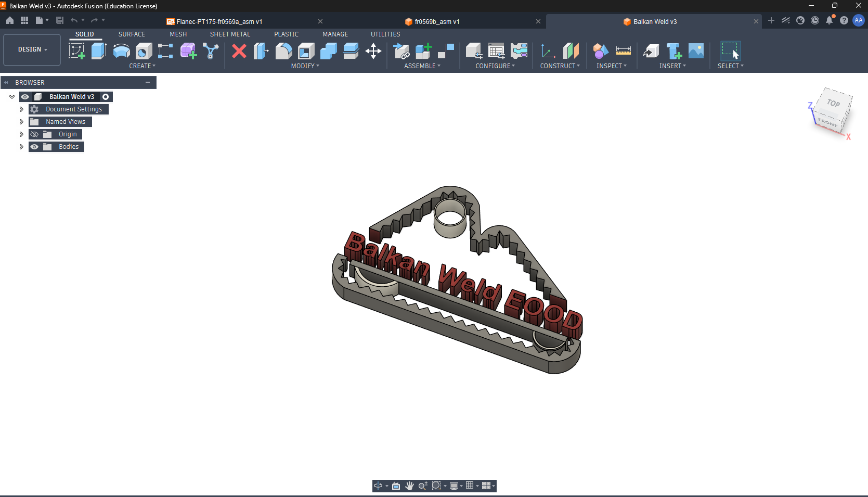868x497 pixels.
Task: Select the Extrude tool
Action: pos(99,51)
